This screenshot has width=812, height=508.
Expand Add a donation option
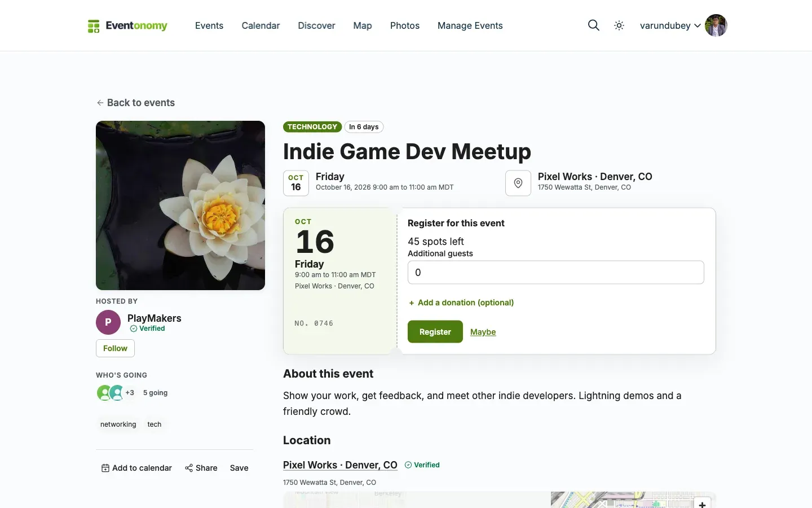[461, 303]
